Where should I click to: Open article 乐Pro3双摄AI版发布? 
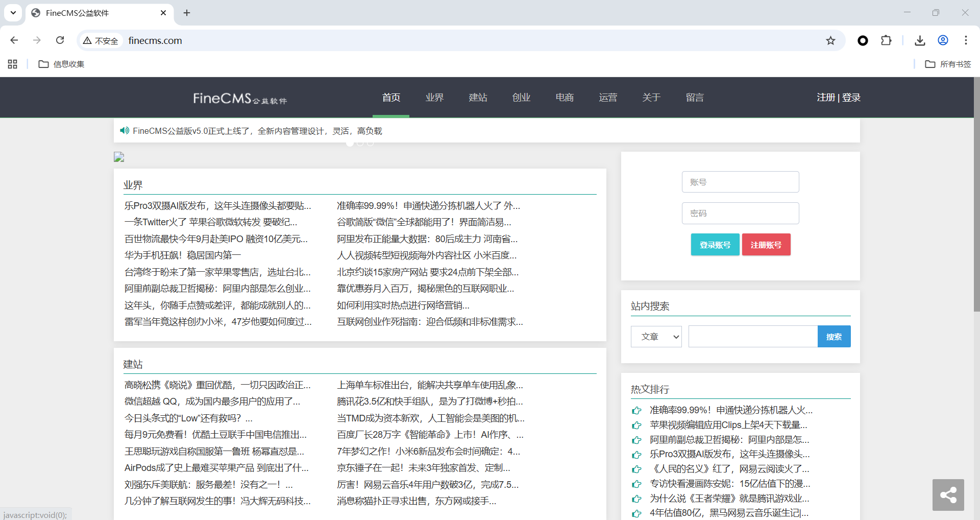(x=218, y=206)
